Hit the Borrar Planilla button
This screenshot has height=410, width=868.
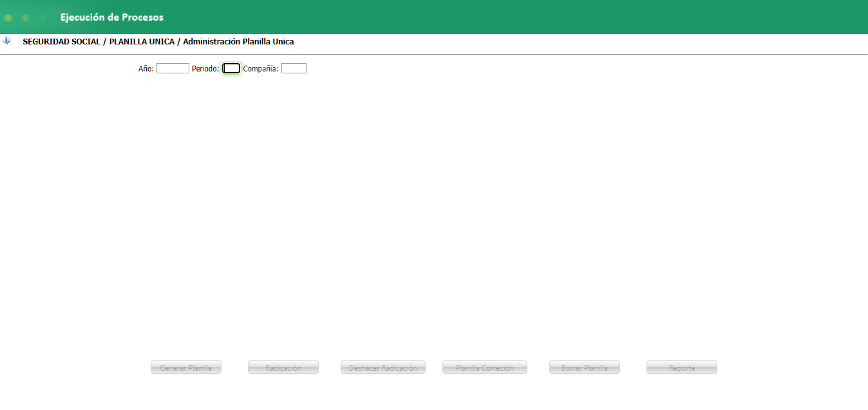pos(584,368)
